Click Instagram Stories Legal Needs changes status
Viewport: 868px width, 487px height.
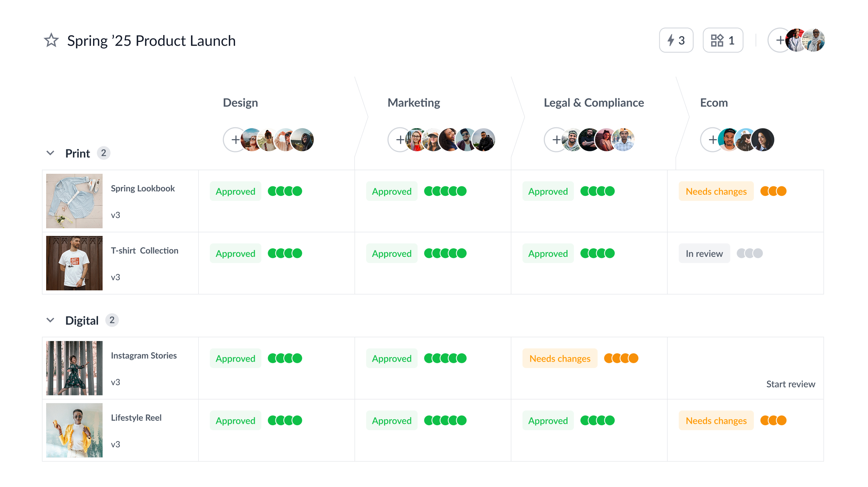pos(559,359)
